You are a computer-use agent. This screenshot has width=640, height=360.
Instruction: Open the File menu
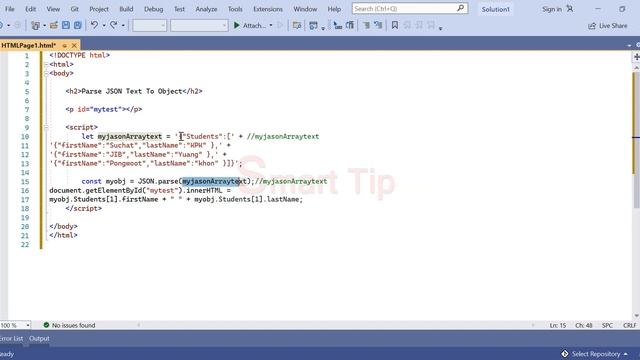click(9, 9)
